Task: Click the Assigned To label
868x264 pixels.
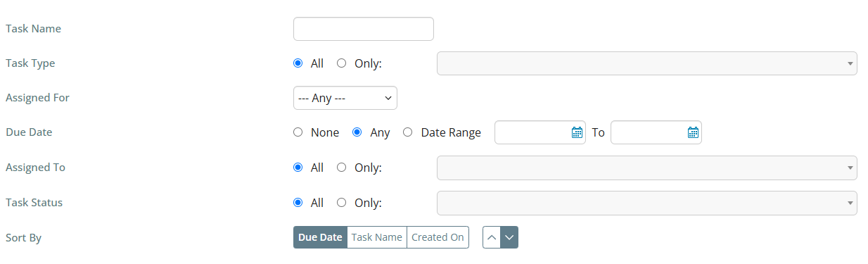Action: pos(35,168)
